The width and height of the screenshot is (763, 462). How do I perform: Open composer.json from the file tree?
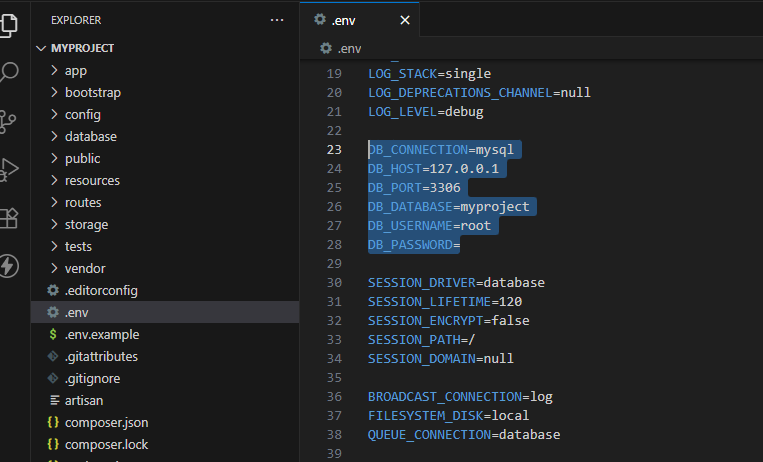click(106, 422)
